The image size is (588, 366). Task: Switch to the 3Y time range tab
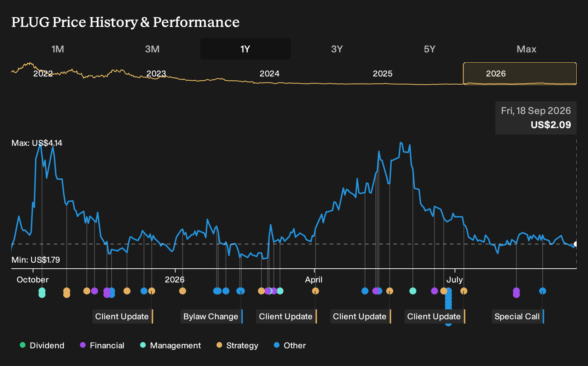[337, 49]
